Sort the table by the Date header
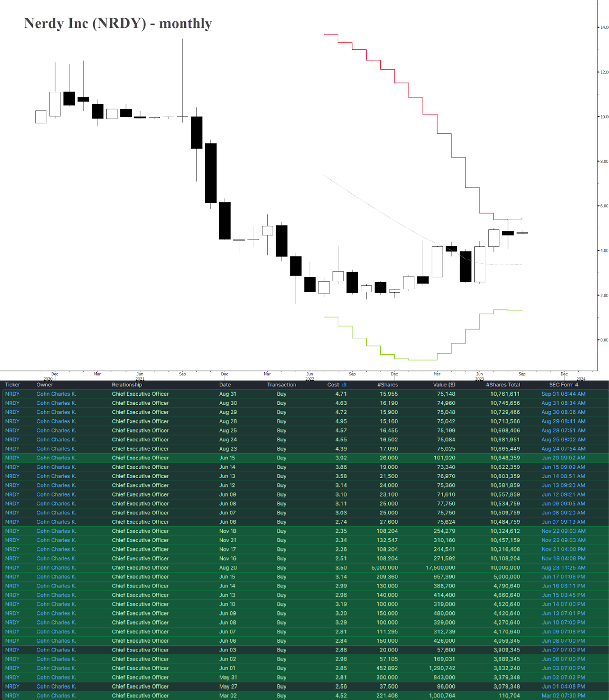The height and width of the screenshot is (700, 609). coord(225,385)
